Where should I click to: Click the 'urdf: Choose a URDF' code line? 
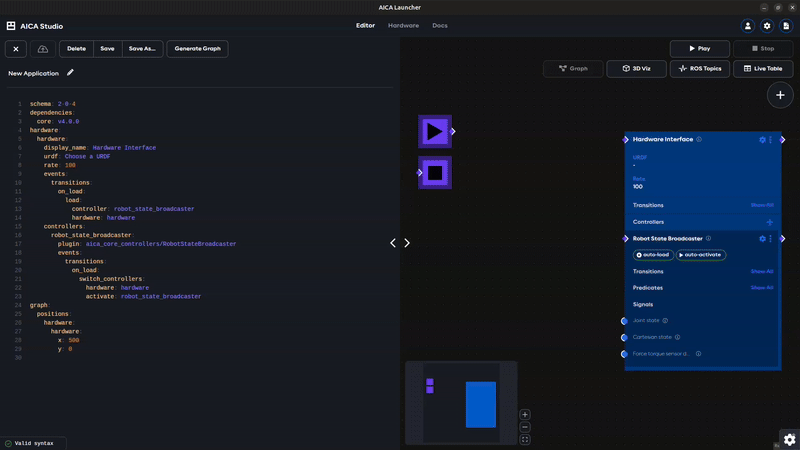click(77, 156)
